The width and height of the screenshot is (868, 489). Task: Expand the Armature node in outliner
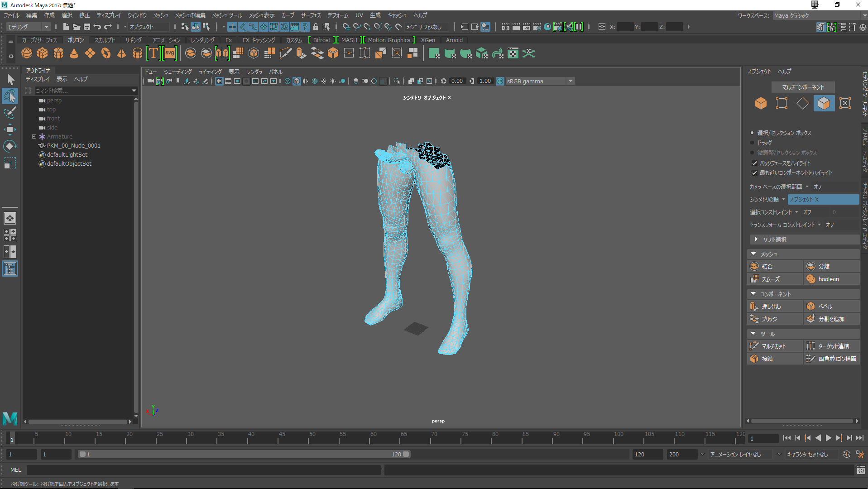click(x=34, y=136)
